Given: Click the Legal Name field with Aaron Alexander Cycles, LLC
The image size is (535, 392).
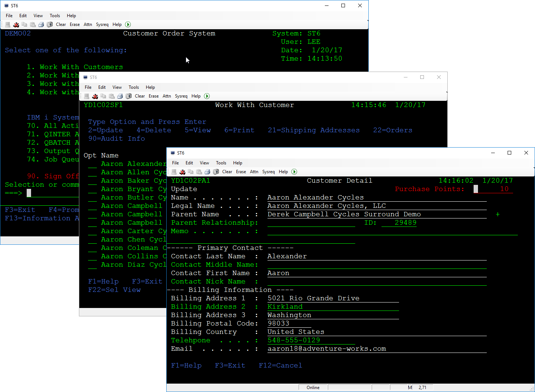Looking at the screenshot, I should 377,206.
